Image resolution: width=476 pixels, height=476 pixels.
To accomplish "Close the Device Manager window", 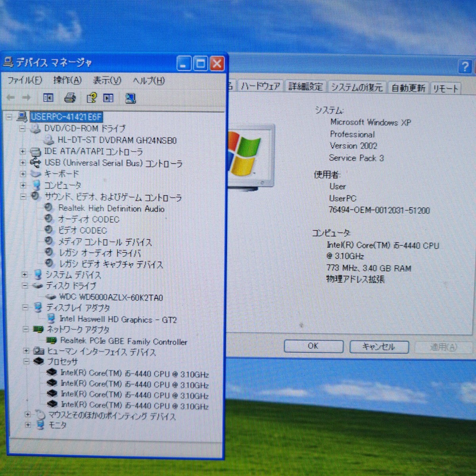I will [x=217, y=63].
